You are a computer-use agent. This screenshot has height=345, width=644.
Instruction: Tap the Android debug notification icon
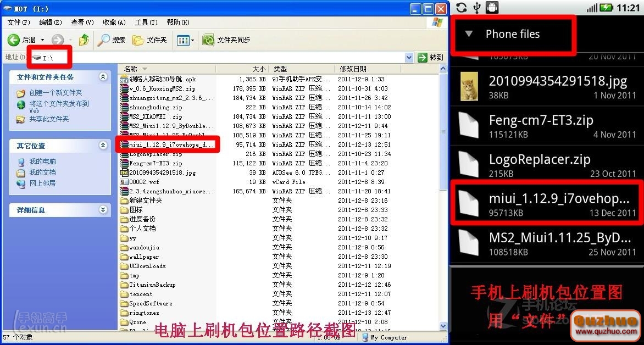(x=492, y=7)
